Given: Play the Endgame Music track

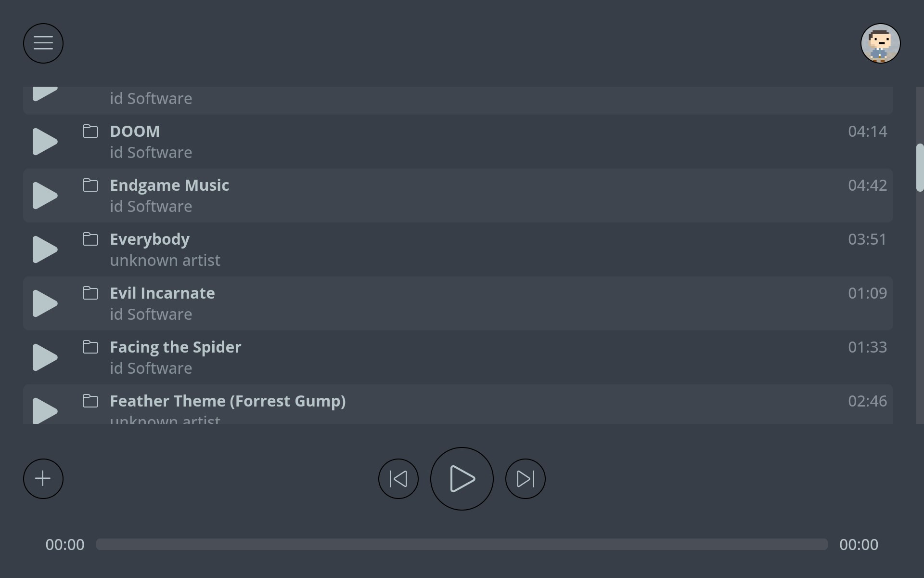Looking at the screenshot, I should pos(45,195).
